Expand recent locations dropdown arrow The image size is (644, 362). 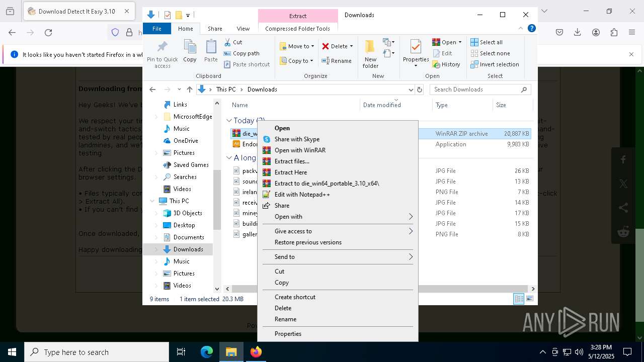pyautogui.click(x=179, y=89)
